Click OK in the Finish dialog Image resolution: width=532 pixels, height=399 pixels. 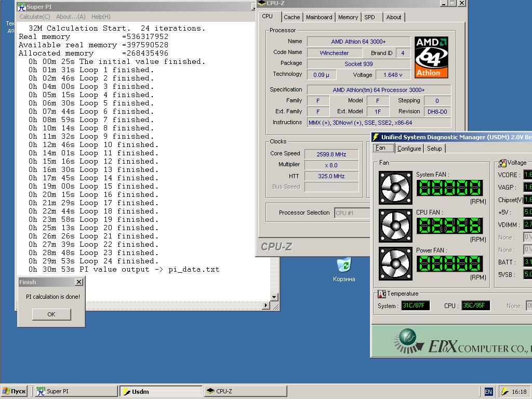click(51, 314)
